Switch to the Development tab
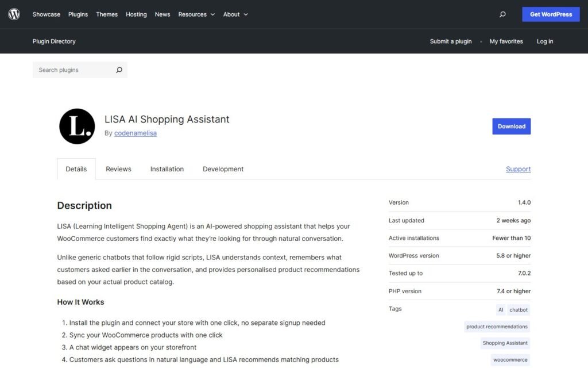588x368 pixels. click(223, 169)
